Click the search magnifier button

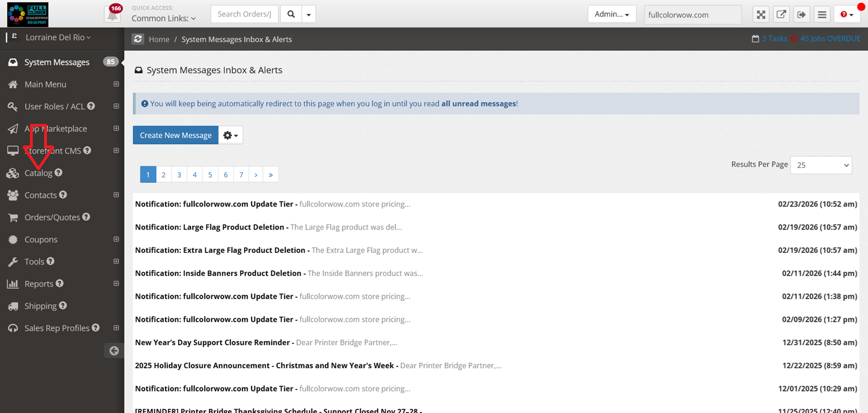click(x=290, y=14)
